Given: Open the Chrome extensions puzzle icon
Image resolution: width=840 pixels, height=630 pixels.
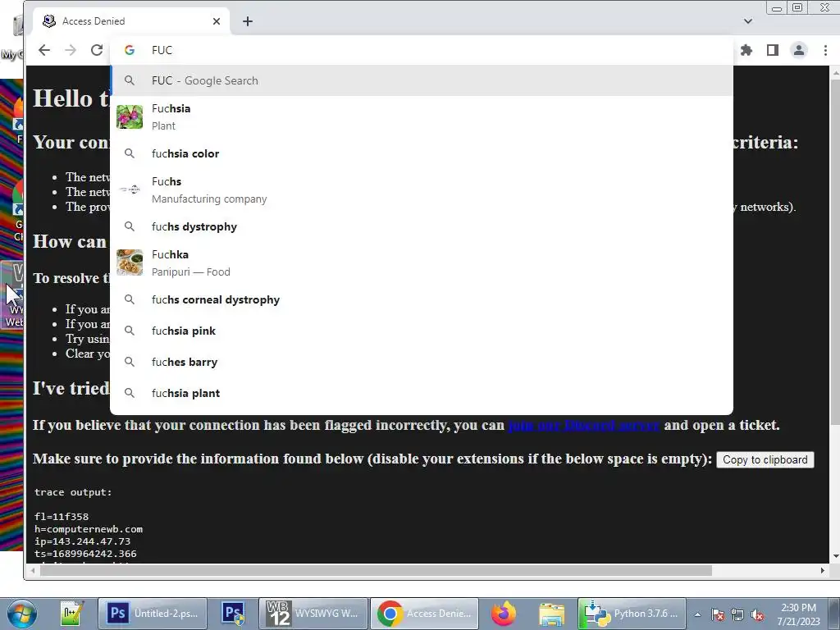Looking at the screenshot, I should [746, 50].
